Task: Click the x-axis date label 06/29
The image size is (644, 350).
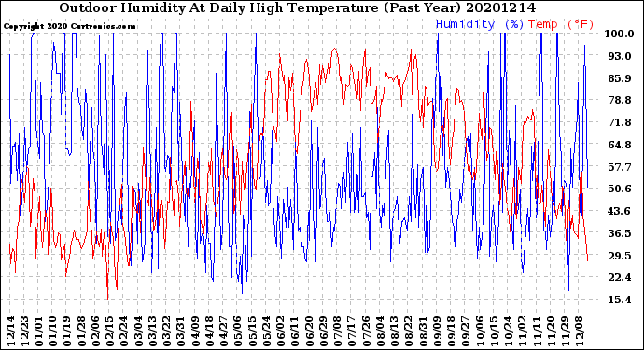Action: click(x=323, y=331)
